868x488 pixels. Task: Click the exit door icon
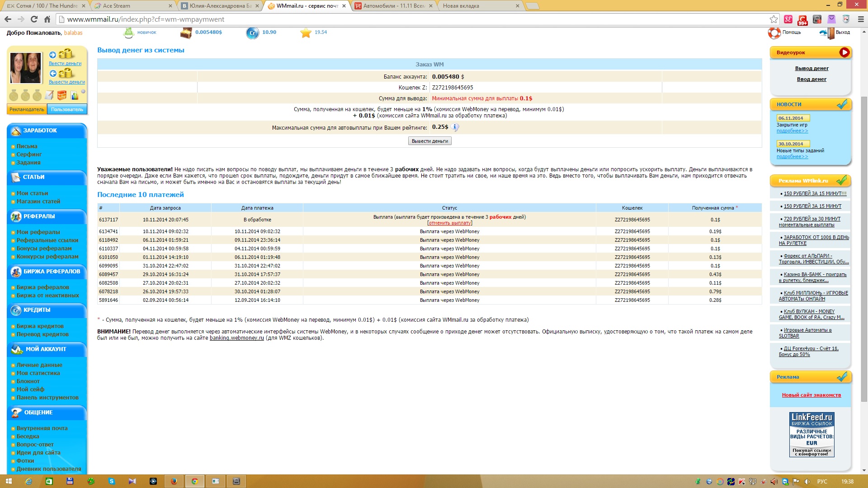pos(827,33)
